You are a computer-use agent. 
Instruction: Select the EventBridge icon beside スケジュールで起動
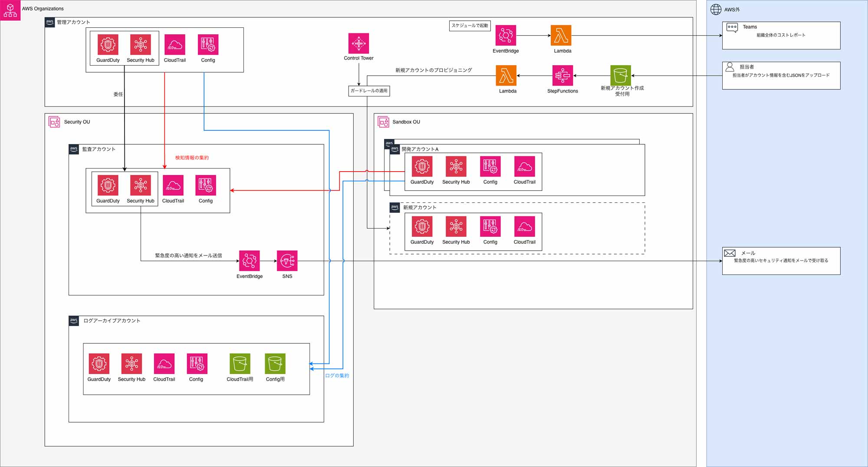click(x=506, y=35)
